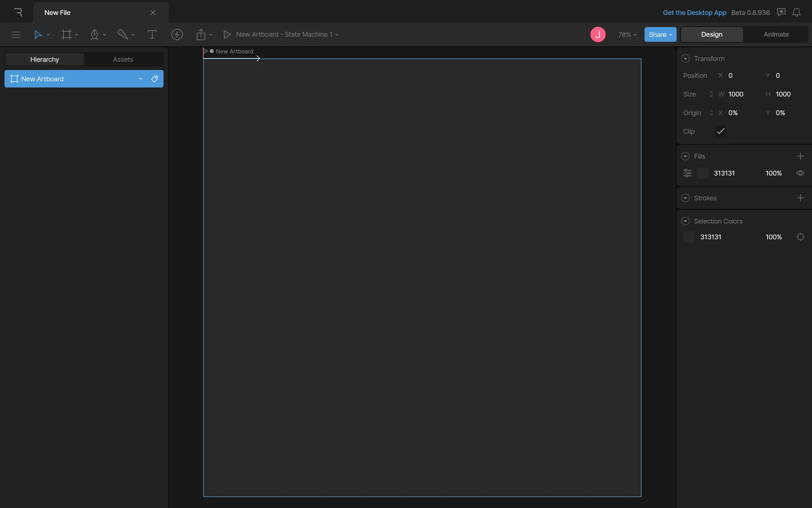Switch to the Assets tab

point(123,59)
